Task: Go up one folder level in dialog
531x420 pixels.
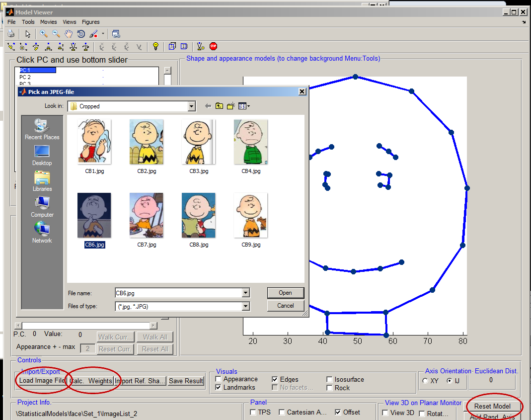Action: coord(219,106)
